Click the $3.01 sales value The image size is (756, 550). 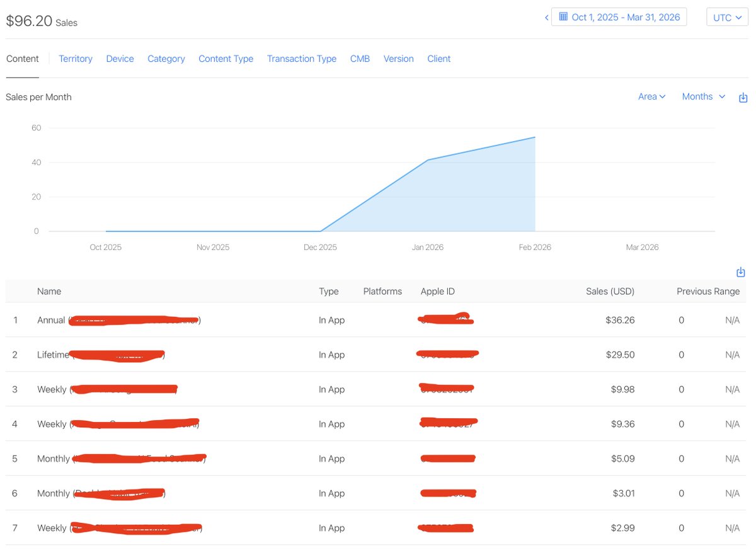(624, 493)
